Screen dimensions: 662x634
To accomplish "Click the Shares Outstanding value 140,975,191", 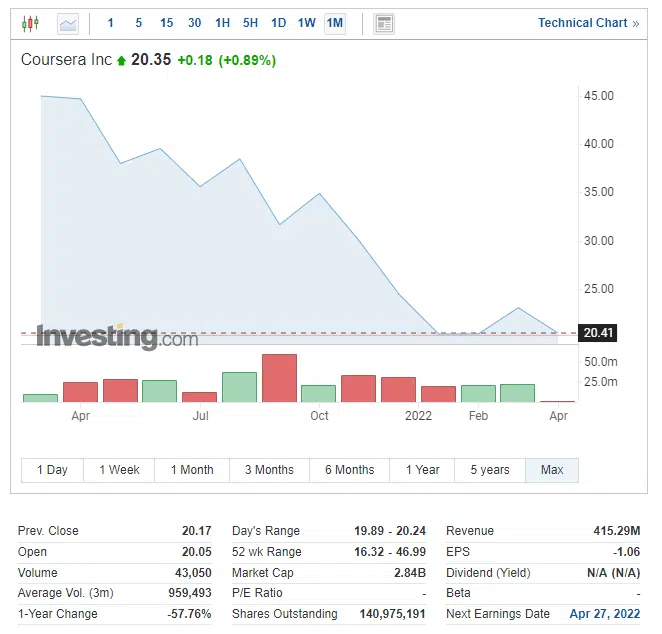I will point(392,614).
